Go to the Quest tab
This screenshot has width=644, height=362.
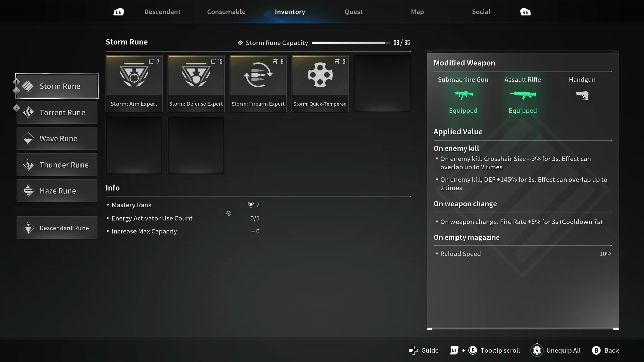(353, 12)
